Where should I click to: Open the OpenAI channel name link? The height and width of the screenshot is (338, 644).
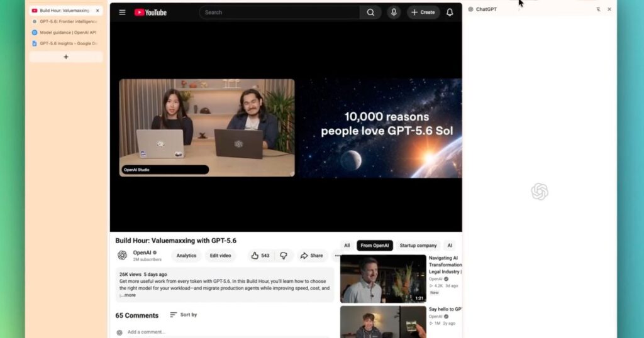(142, 253)
